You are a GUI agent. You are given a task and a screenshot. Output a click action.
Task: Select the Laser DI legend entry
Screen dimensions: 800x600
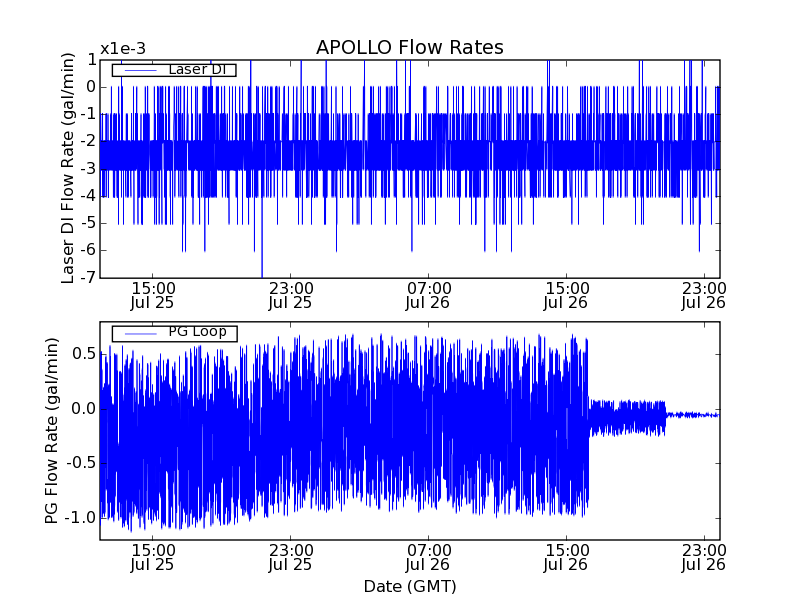pos(174,70)
